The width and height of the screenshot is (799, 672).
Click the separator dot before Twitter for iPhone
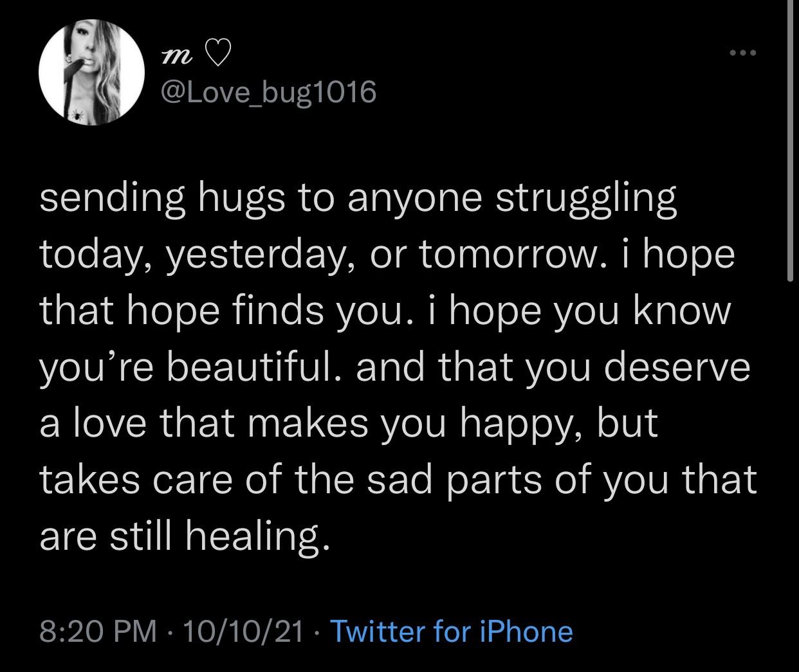(317, 632)
